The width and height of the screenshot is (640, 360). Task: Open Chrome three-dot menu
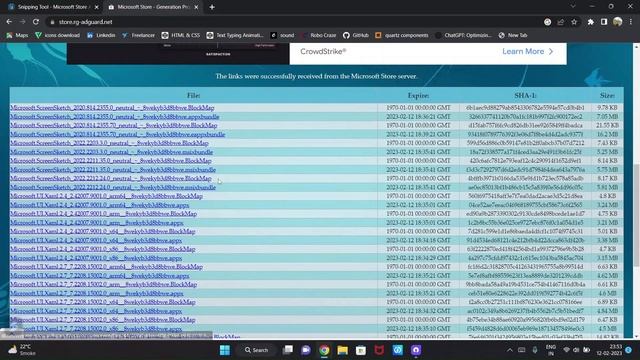tap(631, 22)
